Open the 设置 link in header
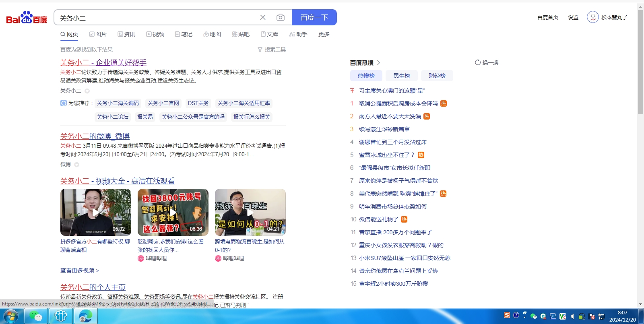This screenshot has width=644, height=324. point(573,17)
